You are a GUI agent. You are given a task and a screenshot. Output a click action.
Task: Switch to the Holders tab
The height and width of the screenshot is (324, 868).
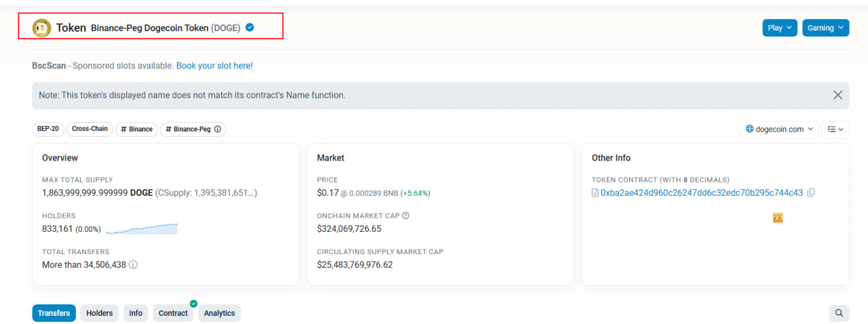[x=99, y=312]
